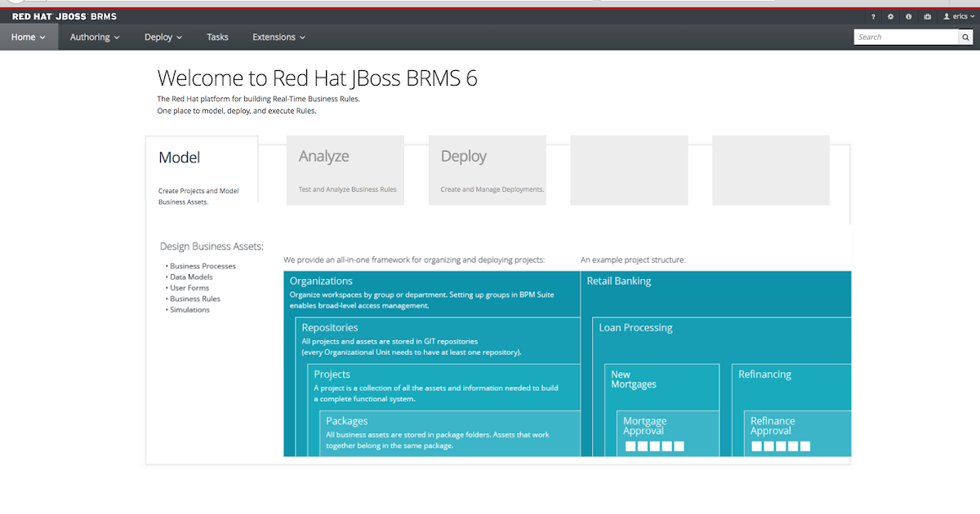980x514 pixels.
Task: Switch to the Analyze panel card
Action: click(345, 170)
